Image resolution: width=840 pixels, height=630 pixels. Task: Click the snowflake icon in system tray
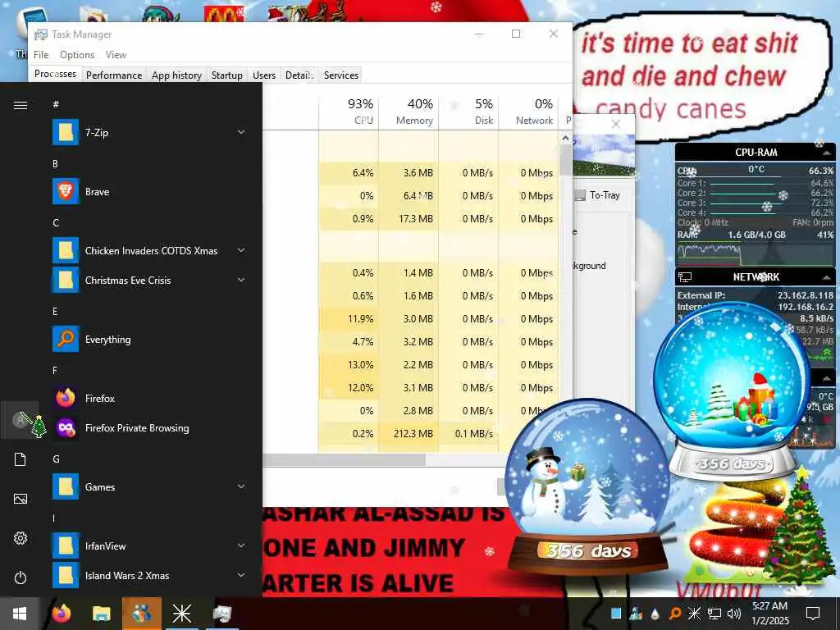[x=694, y=614]
